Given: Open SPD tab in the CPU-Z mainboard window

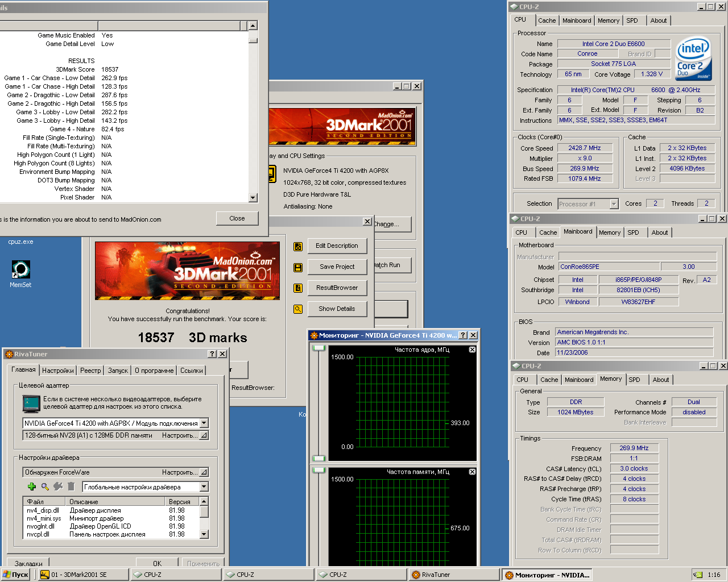Looking at the screenshot, I should (x=634, y=232).
